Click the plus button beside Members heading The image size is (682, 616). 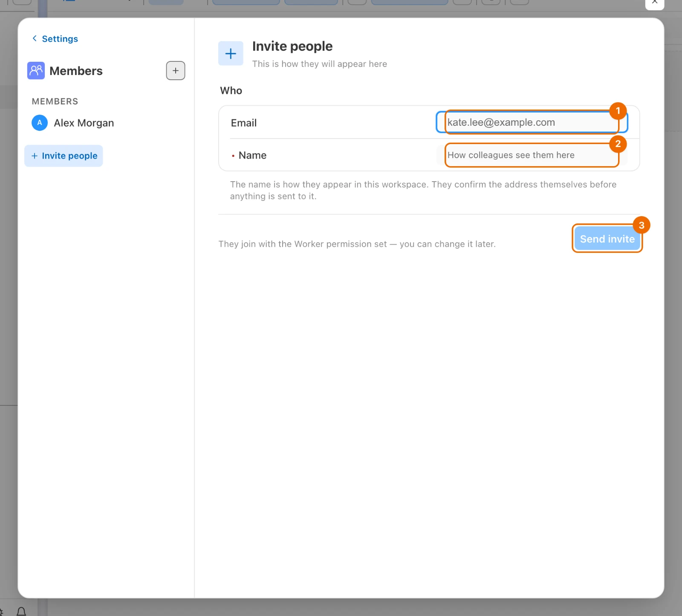[176, 71]
